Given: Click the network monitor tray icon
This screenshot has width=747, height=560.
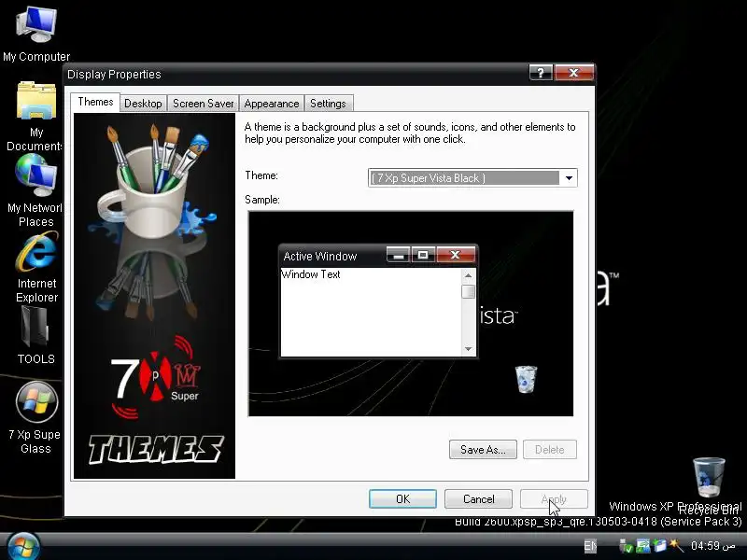Looking at the screenshot, I should [x=642, y=546].
